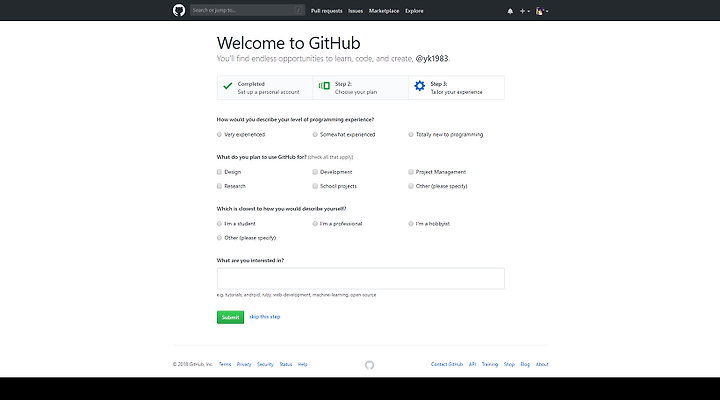This screenshot has height=400, width=720.
Task: Click the Step 3 gear icon
Action: pyautogui.click(x=420, y=86)
